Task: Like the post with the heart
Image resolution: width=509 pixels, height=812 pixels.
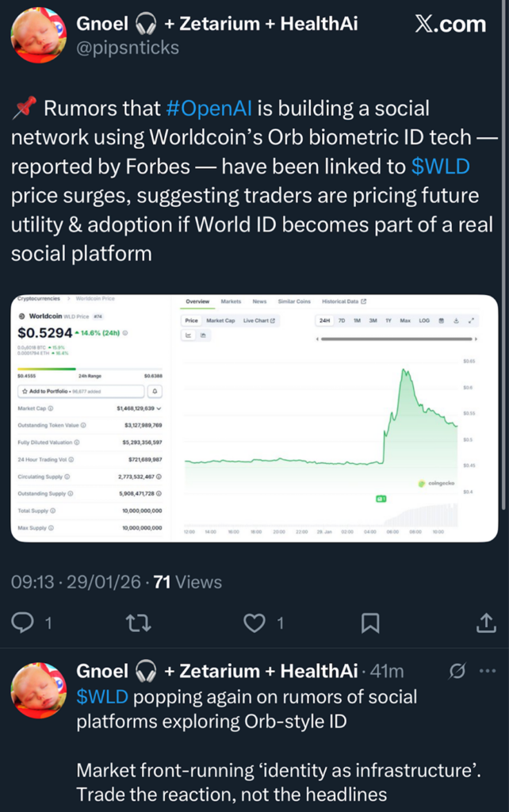Action: [x=254, y=623]
